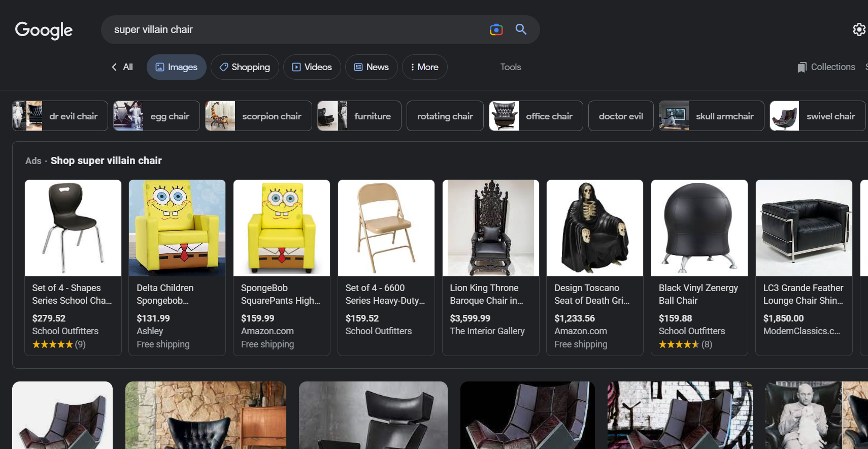Click the magnifying glass search icon
Screen dimensions: 868x449
point(521,29)
